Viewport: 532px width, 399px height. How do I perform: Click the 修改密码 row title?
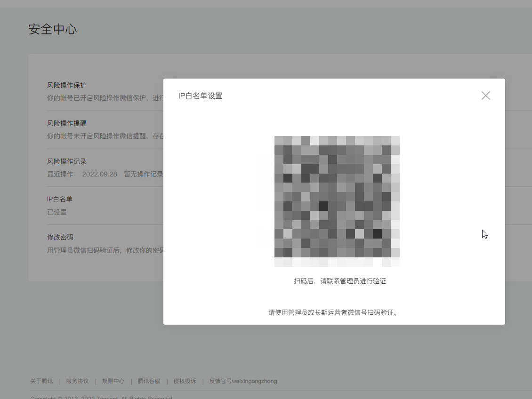[60, 237]
